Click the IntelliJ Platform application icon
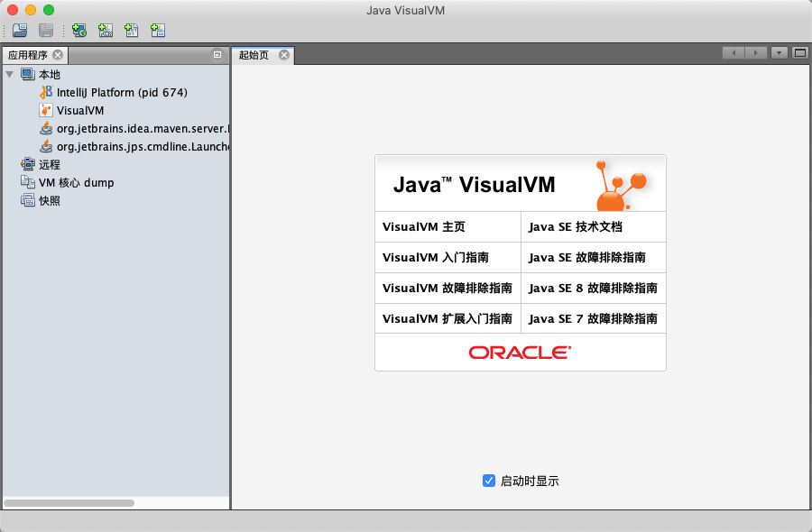812x532 pixels. click(x=46, y=92)
